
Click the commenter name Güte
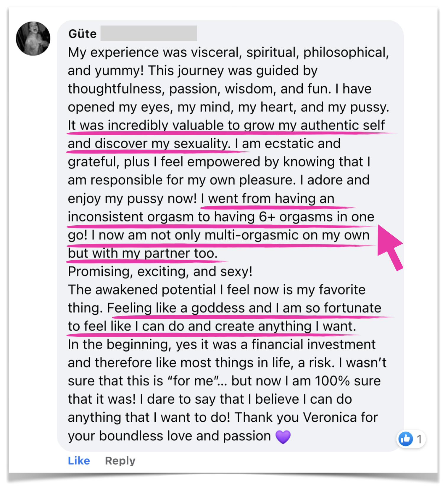(x=82, y=34)
